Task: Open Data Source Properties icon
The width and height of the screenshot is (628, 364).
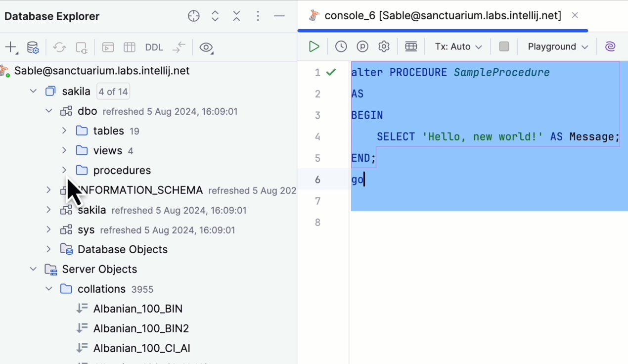Action: coord(33,47)
